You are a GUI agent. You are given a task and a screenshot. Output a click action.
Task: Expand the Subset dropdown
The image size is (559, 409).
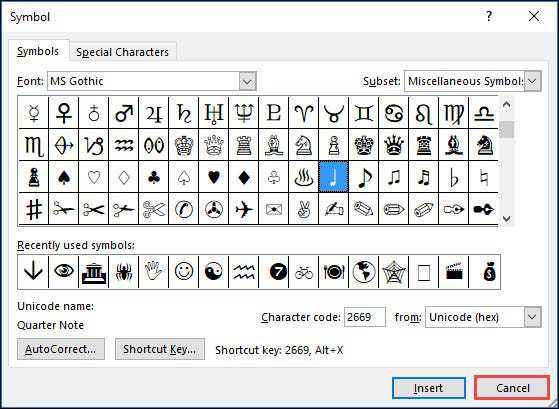point(533,81)
